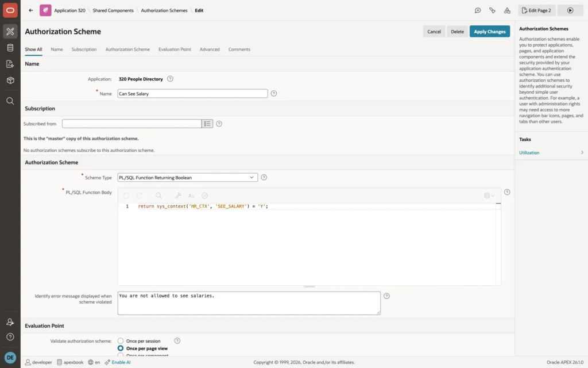Open the DE user account avatar
Image resolution: width=588 pixels, height=368 pixels.
pyautogui.click(x=10, y=358)
